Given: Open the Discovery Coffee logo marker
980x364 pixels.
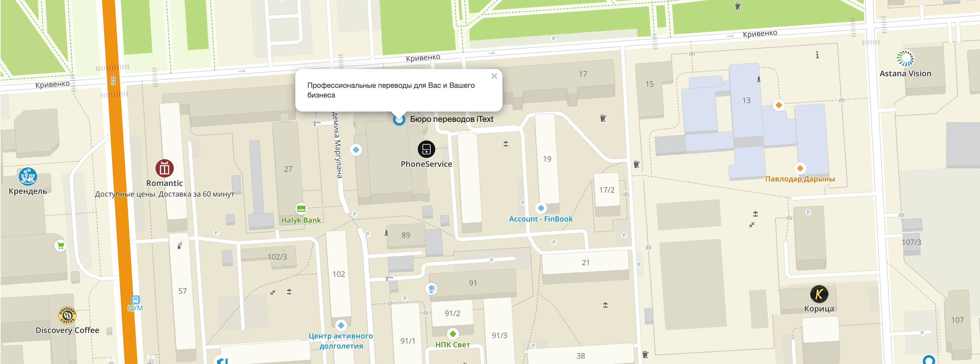Looking at the screenshot, I should [x=67, y=315].
